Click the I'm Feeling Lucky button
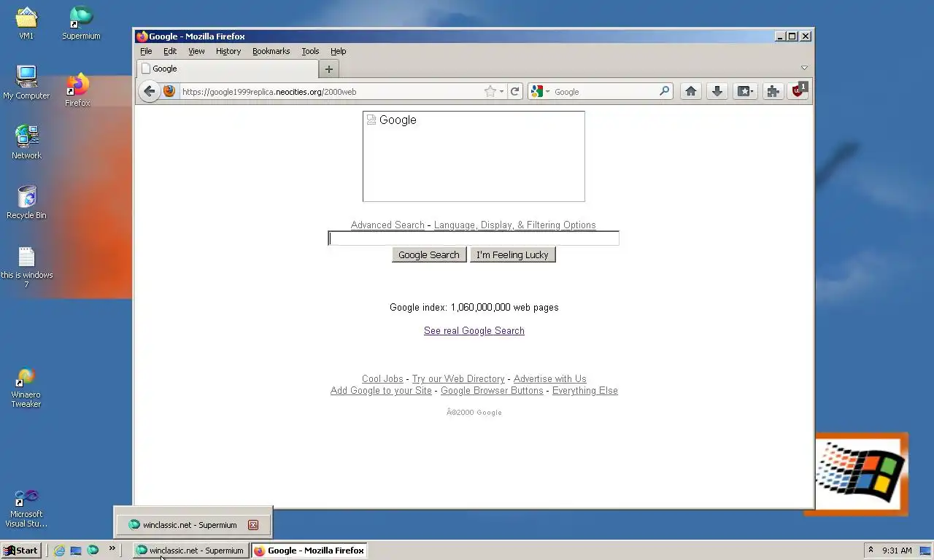This screenshot has width=934, height=560. coord(513,254)
